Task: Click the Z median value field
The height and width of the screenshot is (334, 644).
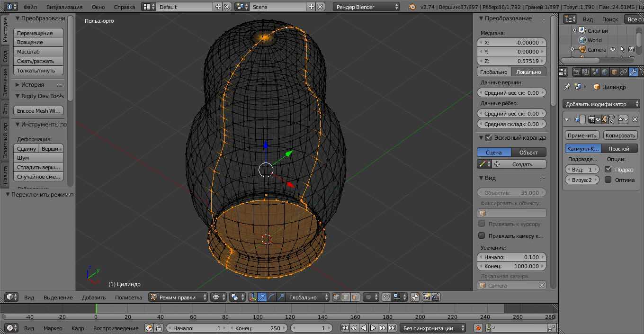Action: coord(511,61)
